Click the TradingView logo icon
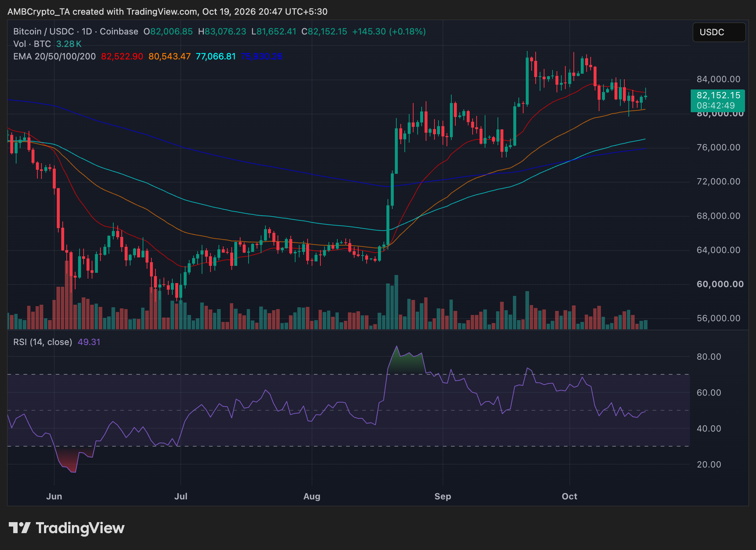Image resolution: width=756 pixels, height=550 pixels. (x=19, y=528)
